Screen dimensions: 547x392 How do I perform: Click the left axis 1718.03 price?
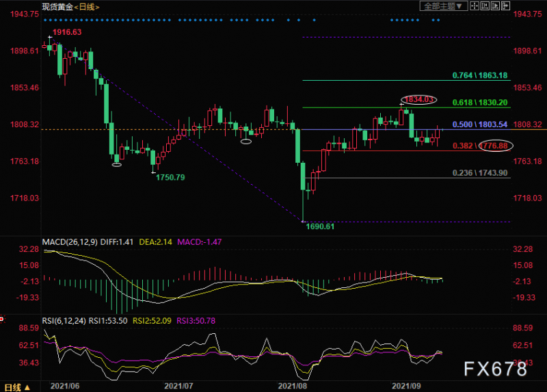pyautogui.click(x=25, y=198)
